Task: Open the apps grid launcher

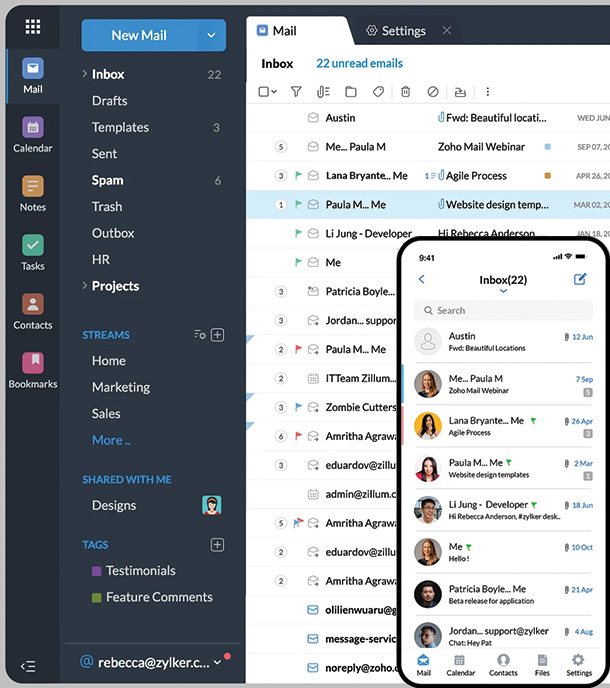Action: click(x=32, y=26)
